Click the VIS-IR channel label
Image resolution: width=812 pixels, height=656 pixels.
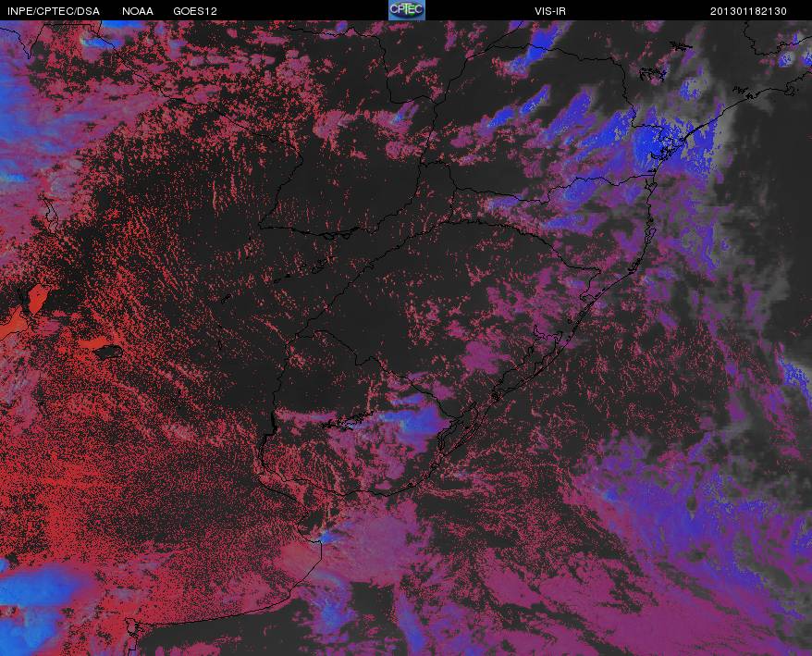point(550,11)
